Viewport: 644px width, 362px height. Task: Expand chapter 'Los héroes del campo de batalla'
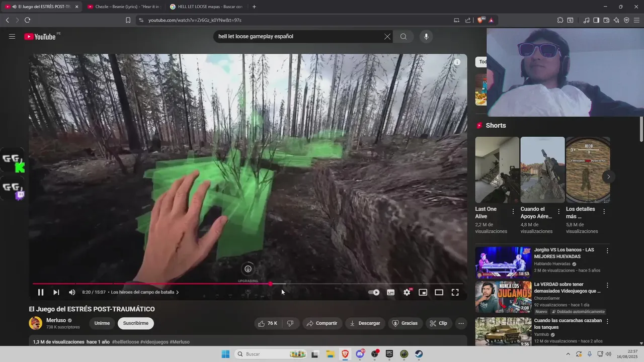[x=145, y=292]
